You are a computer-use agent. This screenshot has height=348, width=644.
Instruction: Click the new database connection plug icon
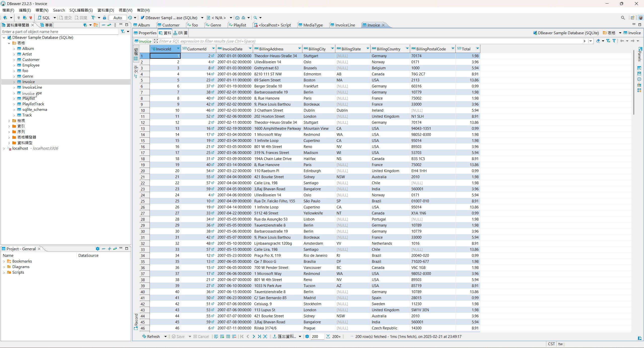coord(5,18)
